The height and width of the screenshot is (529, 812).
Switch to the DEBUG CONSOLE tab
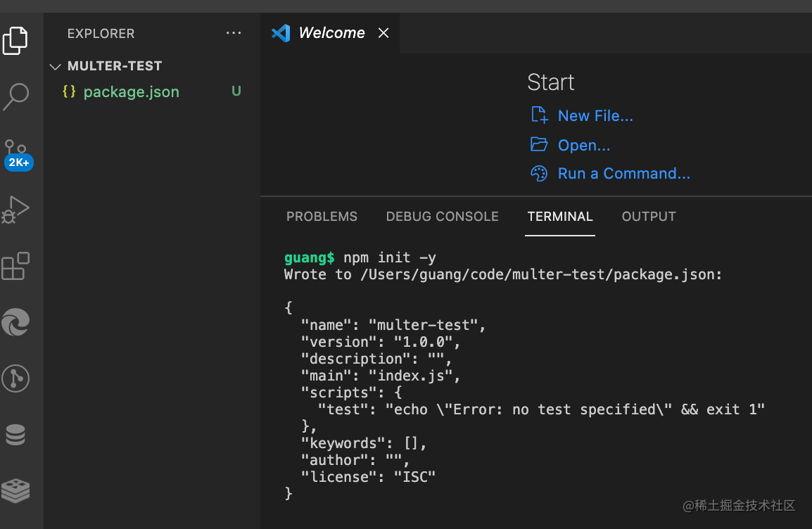442,217
